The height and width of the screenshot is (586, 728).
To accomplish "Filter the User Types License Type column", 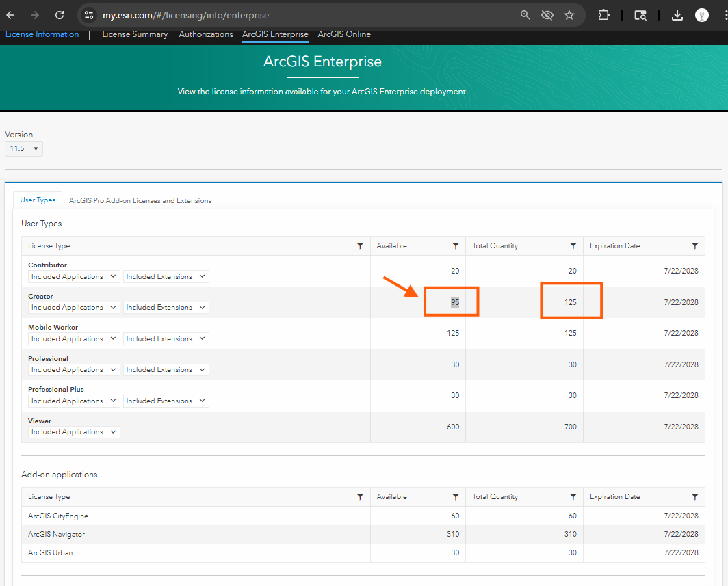I will point(360,246).
